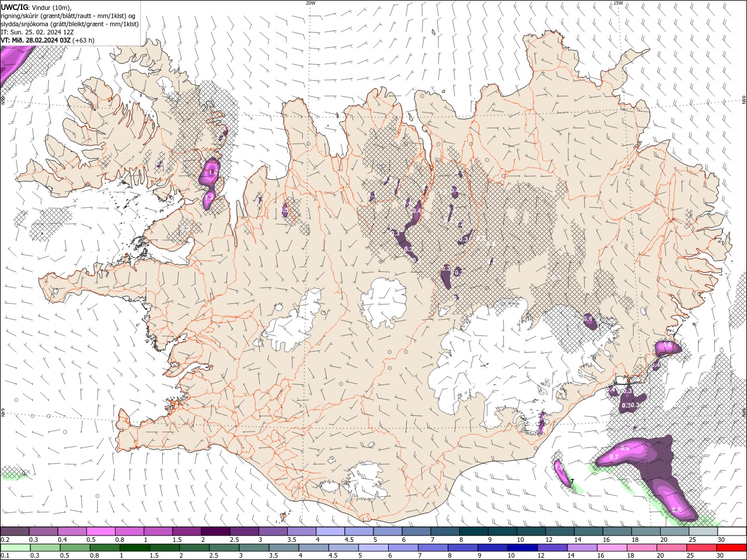Click the "0.1" label on the rain scale
The image size is (747, 560).
5,556
